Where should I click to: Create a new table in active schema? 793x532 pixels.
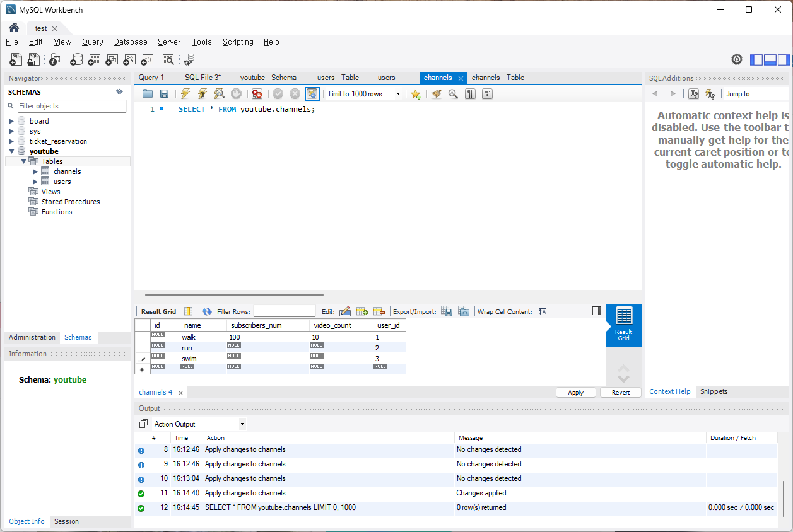click(x=94, y=59)
